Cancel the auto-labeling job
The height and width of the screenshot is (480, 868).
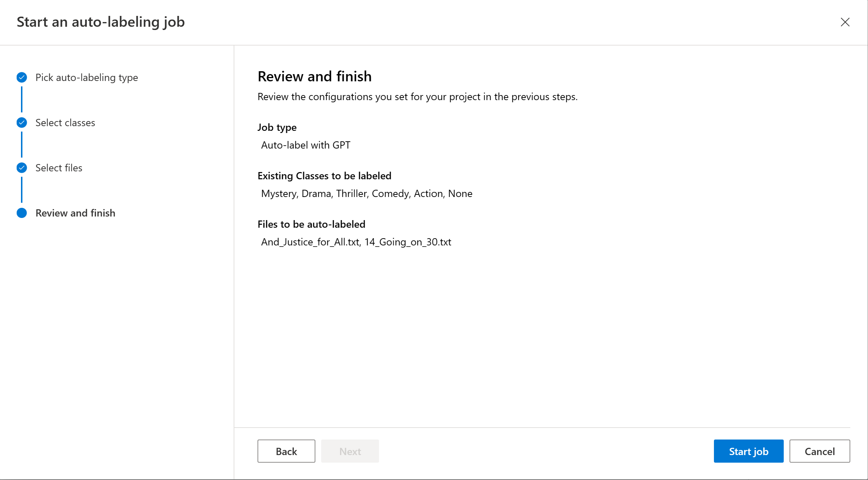pos(820,451)
